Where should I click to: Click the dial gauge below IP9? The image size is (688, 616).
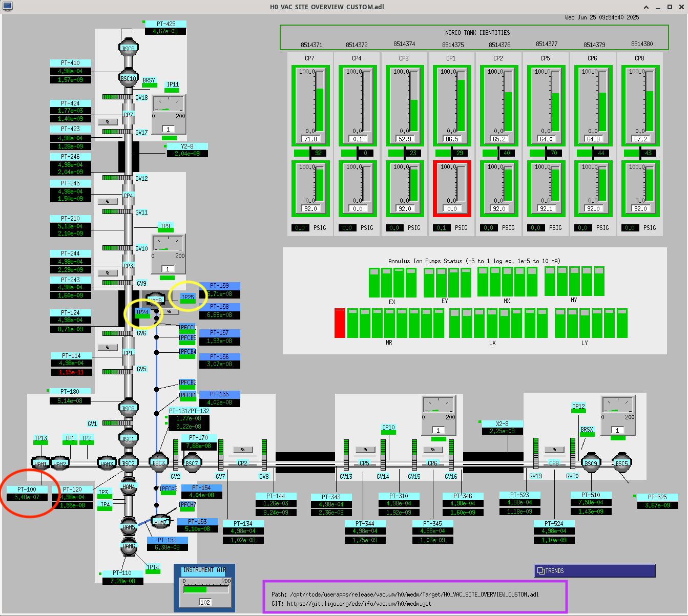[x=168, y=254]
